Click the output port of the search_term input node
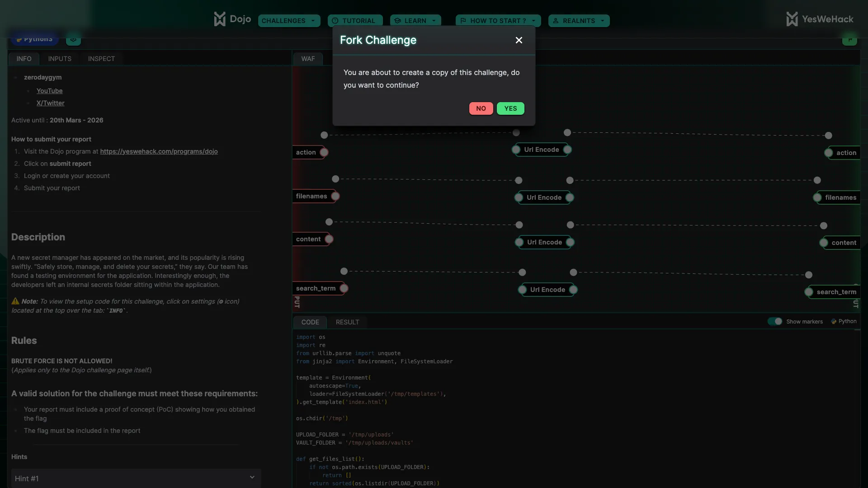The height and width of the screenshot is (488, 868). (x=344, y=288)
